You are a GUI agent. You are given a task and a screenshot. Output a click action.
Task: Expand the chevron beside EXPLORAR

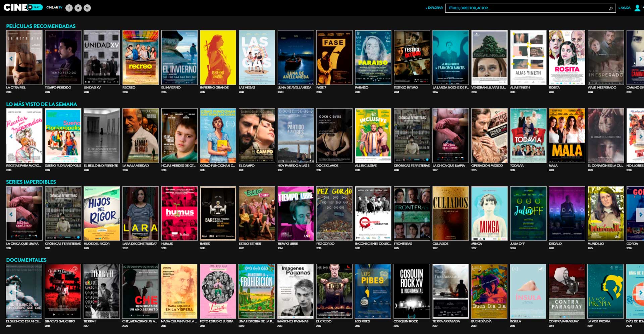427,7
